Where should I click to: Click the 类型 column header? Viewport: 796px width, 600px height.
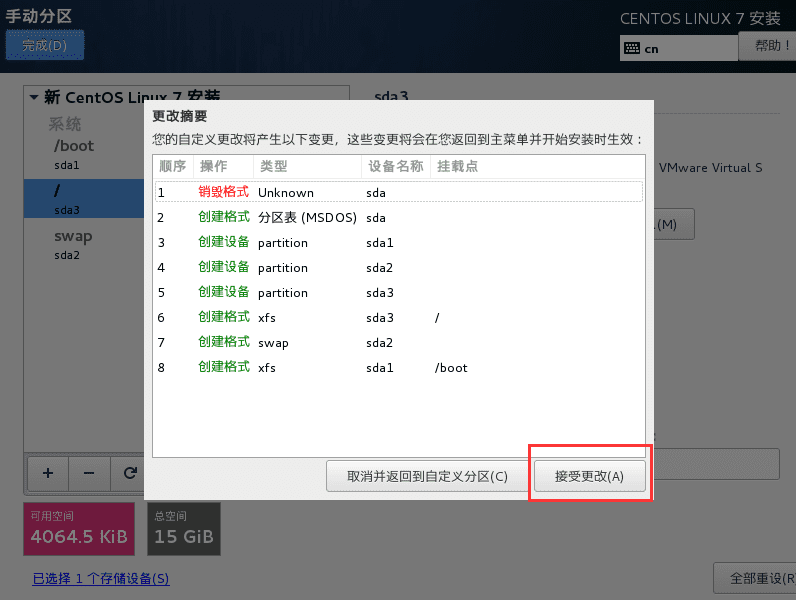[307, 166]
